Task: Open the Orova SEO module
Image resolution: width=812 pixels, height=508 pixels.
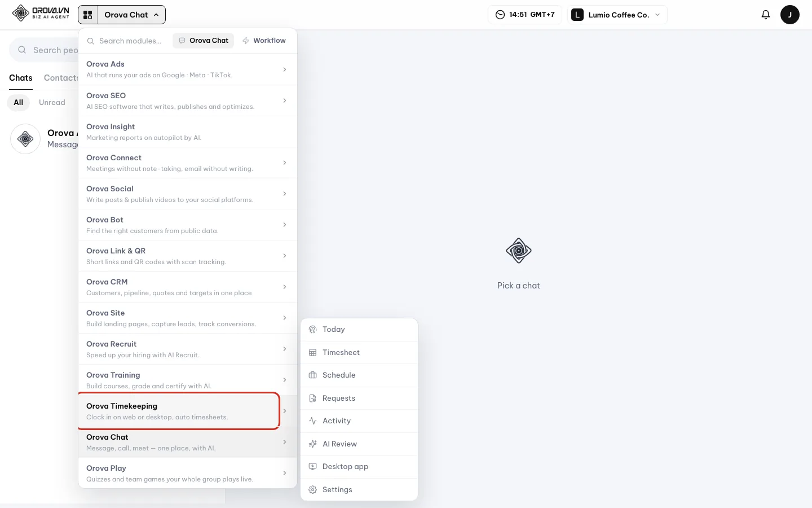Action: click(188, 100)
